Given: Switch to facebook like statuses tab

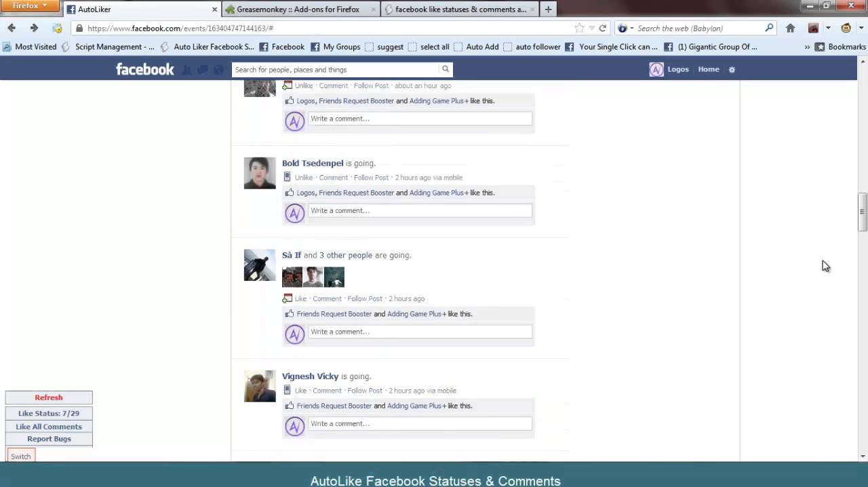Looking at the screenshot, I should pos(459,9).
